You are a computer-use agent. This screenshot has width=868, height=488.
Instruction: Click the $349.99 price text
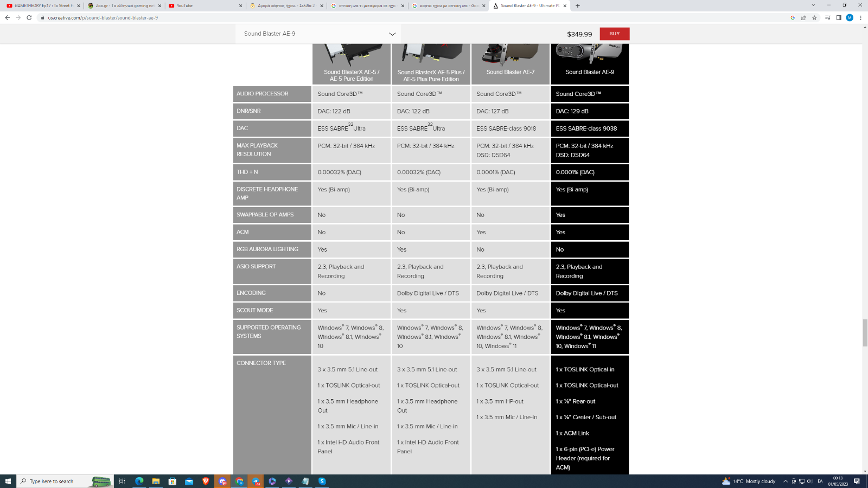(579, 34)
